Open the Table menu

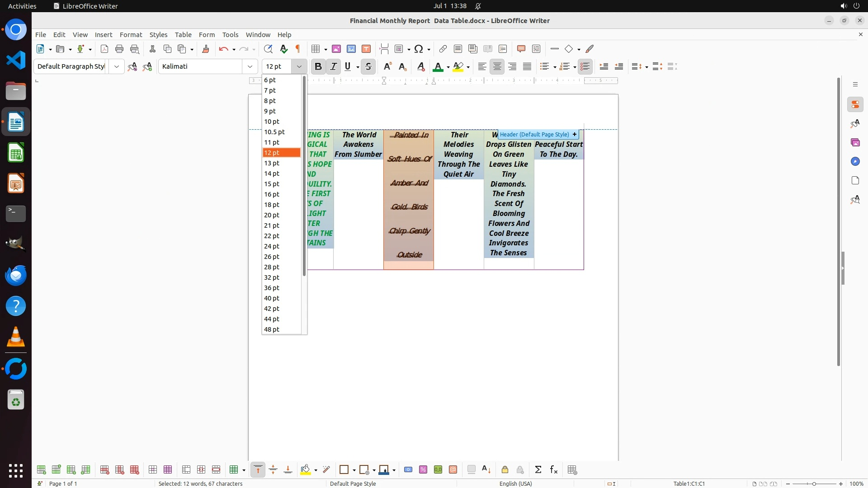(183, 35)
